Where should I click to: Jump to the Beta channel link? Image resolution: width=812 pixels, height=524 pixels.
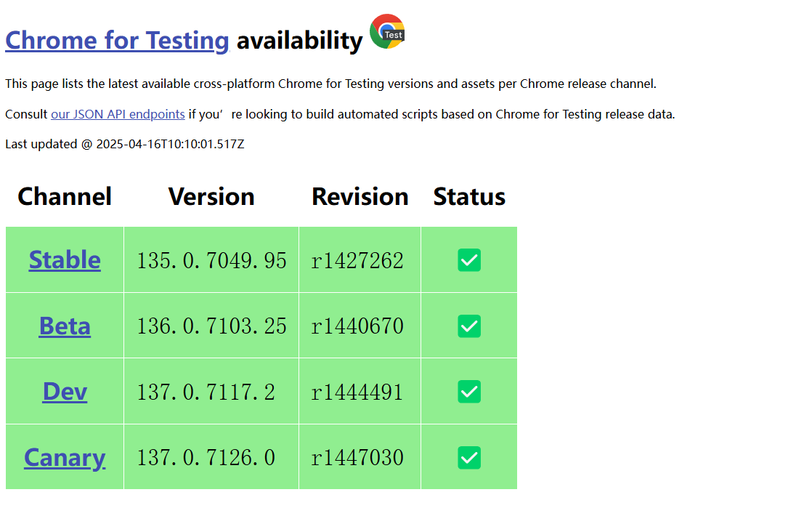[65, 326]
